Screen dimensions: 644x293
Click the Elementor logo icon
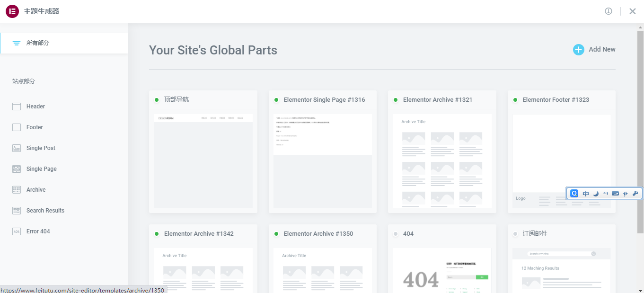pos(12,11)
